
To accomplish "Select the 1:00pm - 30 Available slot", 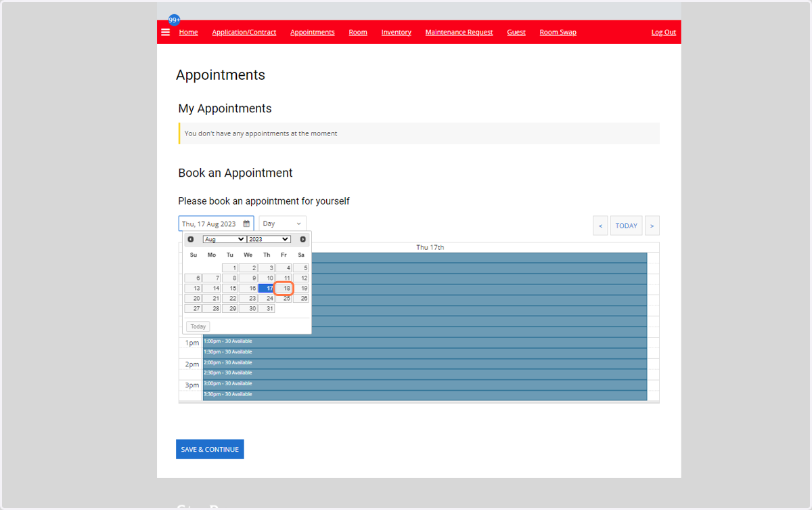I will pos(425,342).
